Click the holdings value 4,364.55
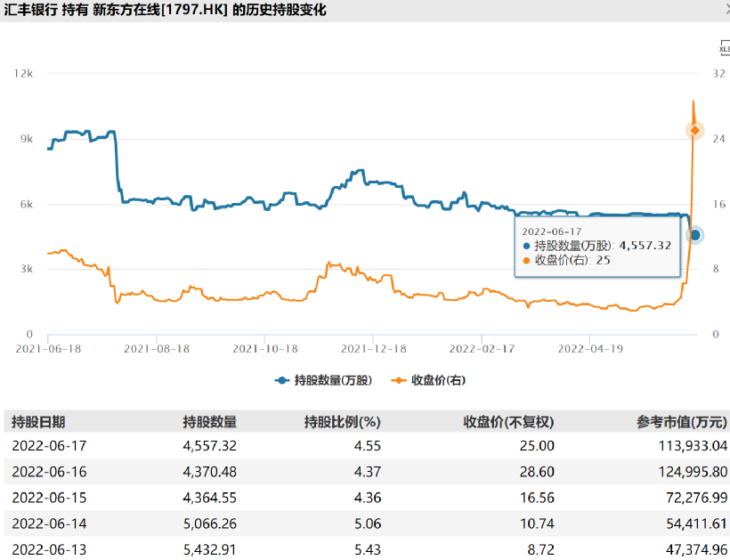The height and width of the screenshot is (560, 730). tap(209, 498)
